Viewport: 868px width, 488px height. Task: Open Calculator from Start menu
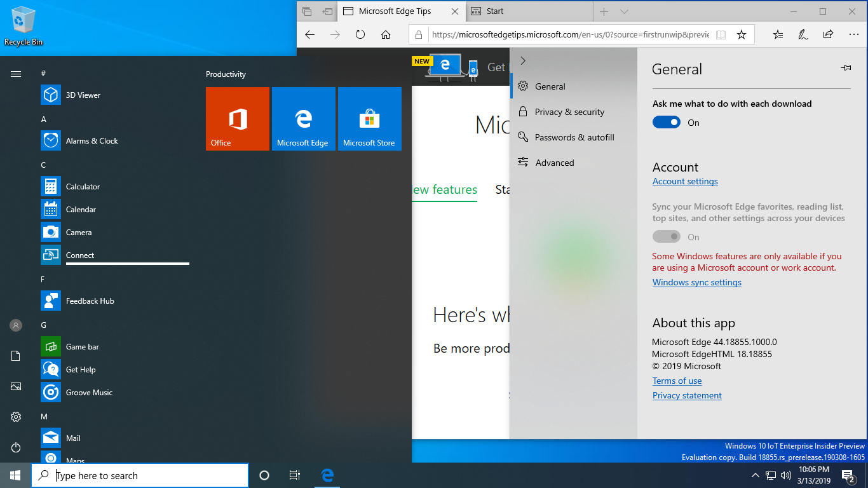coord(114,187)
